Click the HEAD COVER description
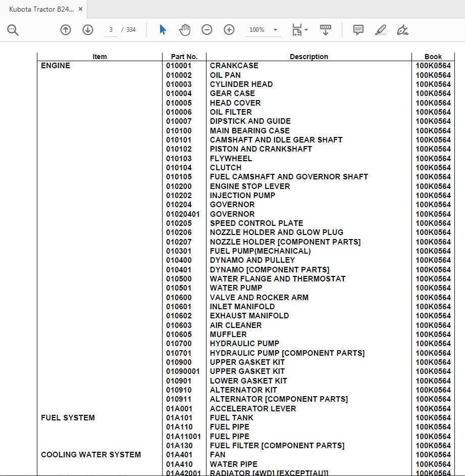 click(235, 103)
